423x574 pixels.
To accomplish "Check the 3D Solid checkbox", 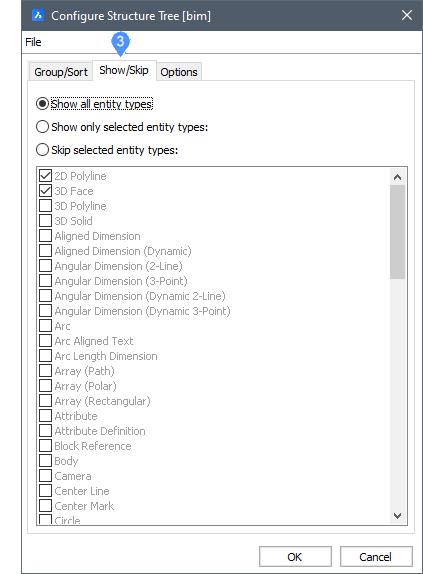I will click(x=45, y=221).
